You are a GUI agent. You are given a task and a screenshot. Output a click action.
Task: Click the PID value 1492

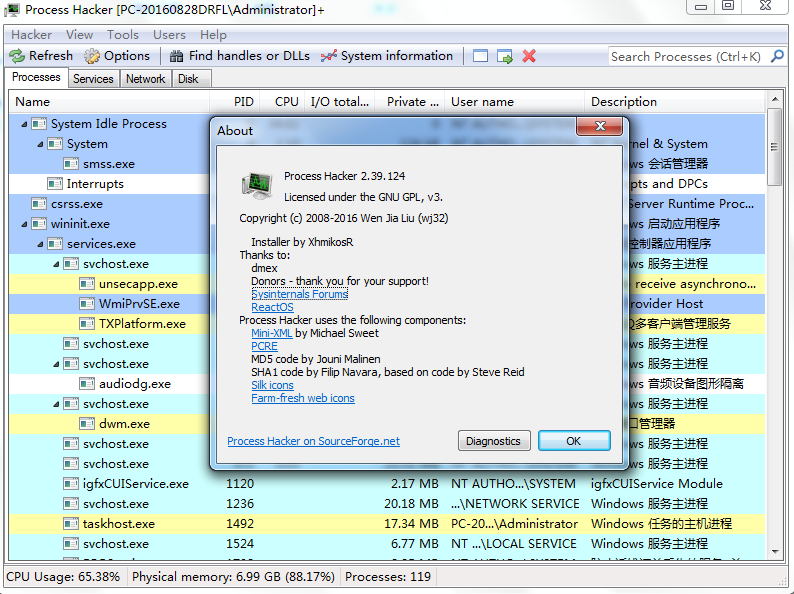click(x=240, y=524)
